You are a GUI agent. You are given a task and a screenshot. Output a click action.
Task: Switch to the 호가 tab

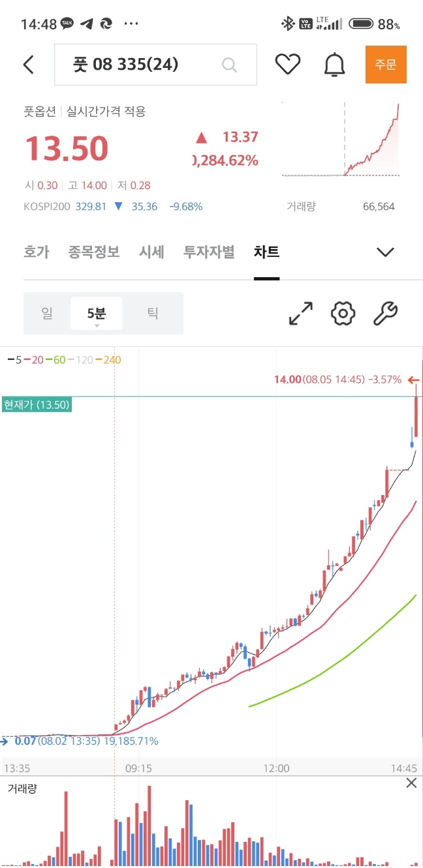[x=37, y=252]
